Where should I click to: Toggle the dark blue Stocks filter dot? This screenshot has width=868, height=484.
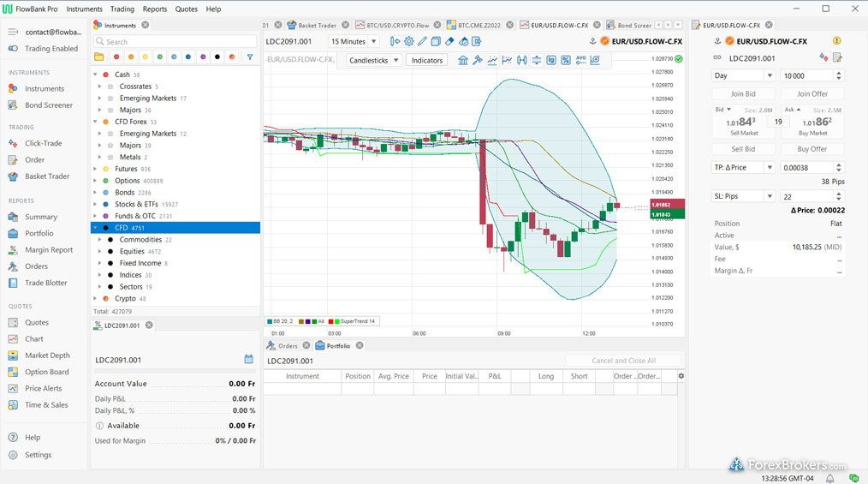188,57
